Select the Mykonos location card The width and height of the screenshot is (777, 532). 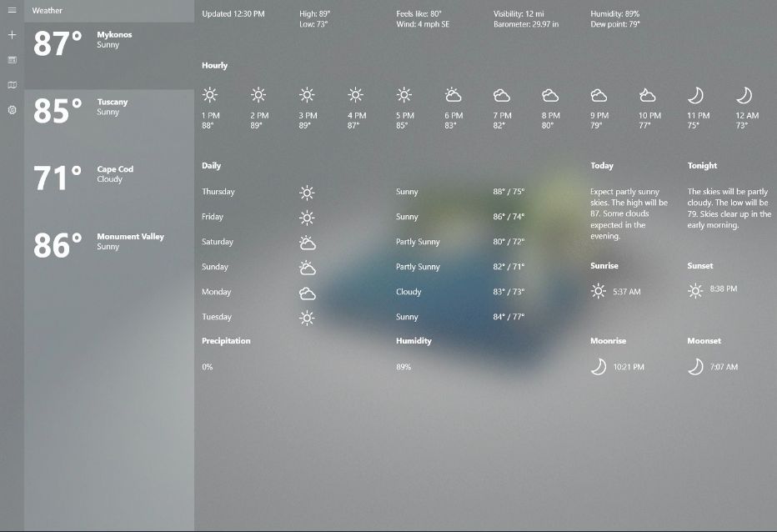[109, 56]
